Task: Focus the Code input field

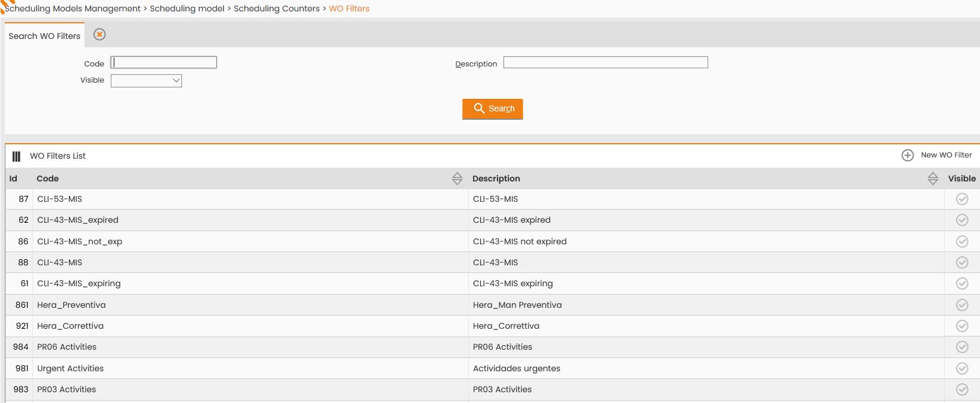Action: coord(163,62)
